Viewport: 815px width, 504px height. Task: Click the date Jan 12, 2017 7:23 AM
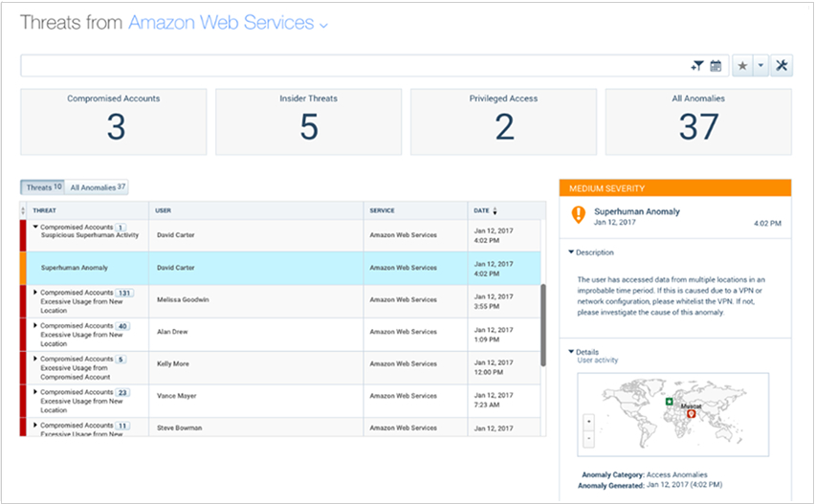pos(494,400)
